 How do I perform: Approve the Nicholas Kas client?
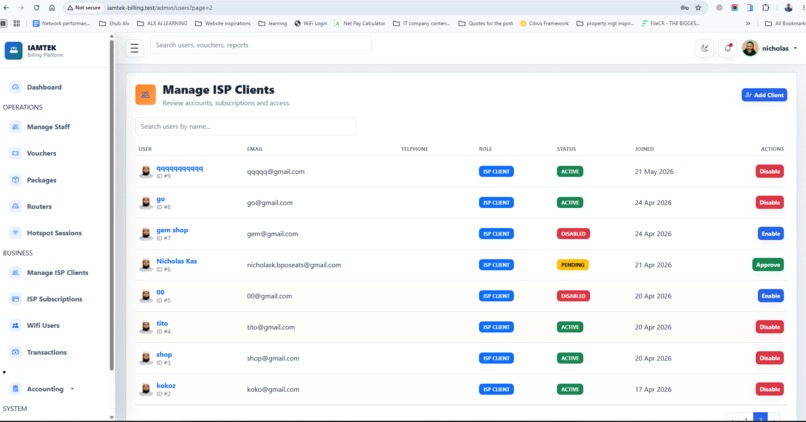pyautogui.click(x=768, y=265)
